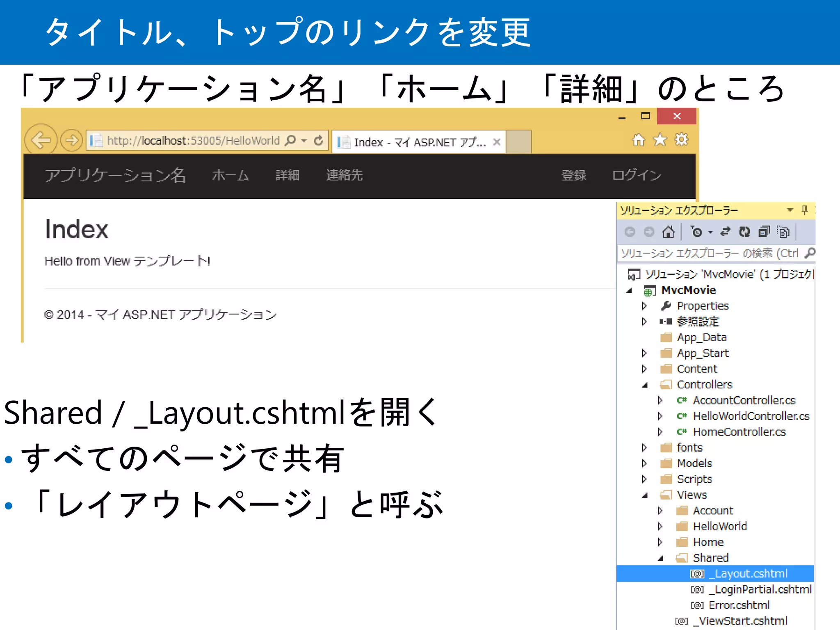Click the browser home icon

click(x=638, y=140)
